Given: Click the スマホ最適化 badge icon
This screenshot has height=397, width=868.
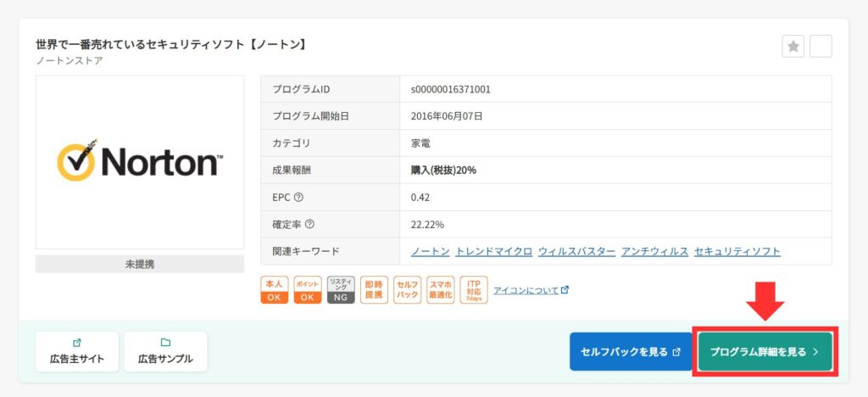Looking at the screenshot, I should [x=441, y=290].
